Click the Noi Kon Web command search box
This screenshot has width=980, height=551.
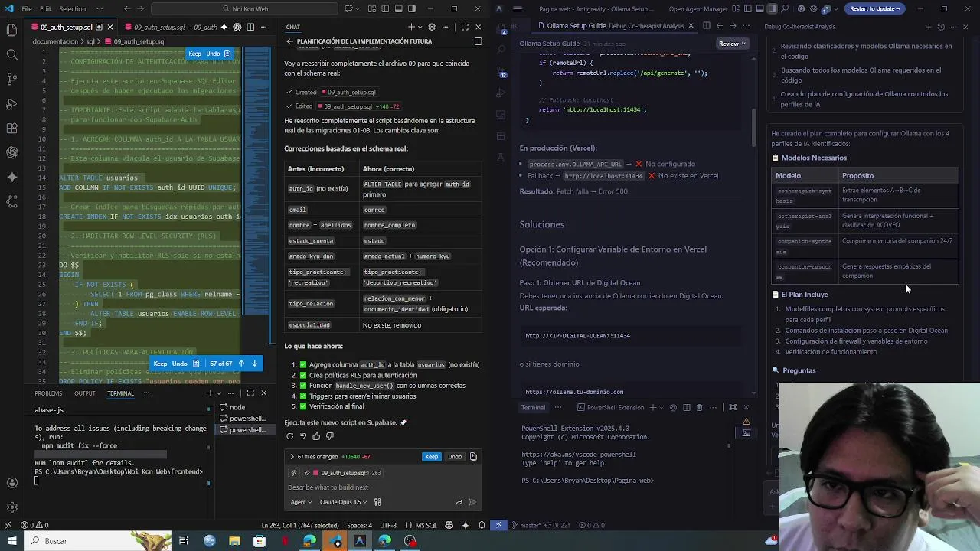(x=245, y=8)
